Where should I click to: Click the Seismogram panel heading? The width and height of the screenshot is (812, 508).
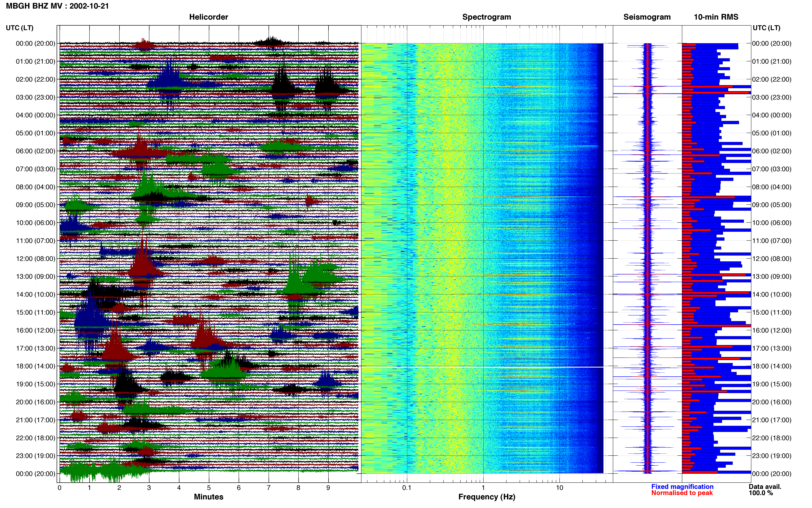(x=647, y=17)
